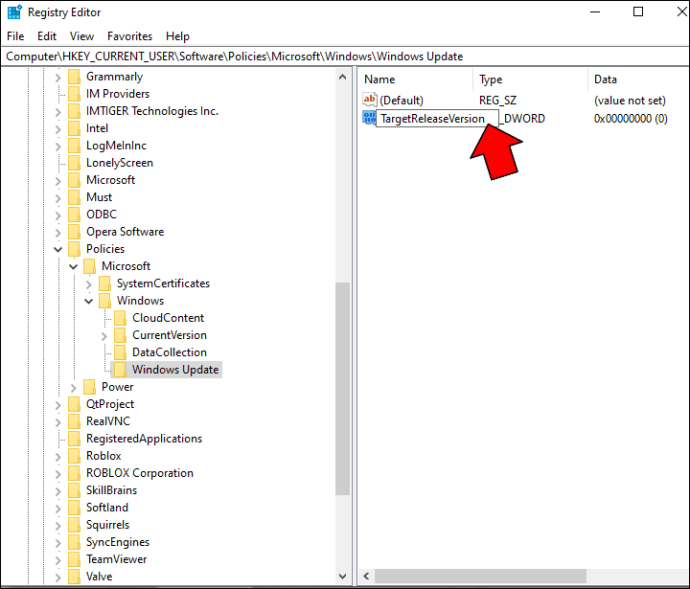
Task: Click the Windows Update folder icon
Action: pyautogui.click(x=120, y=369)
